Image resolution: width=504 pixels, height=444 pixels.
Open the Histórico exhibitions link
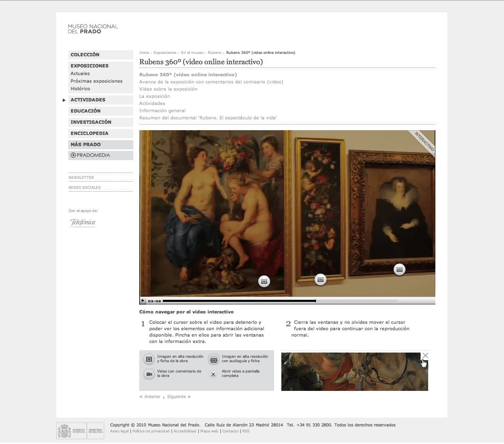coord(80,89)
